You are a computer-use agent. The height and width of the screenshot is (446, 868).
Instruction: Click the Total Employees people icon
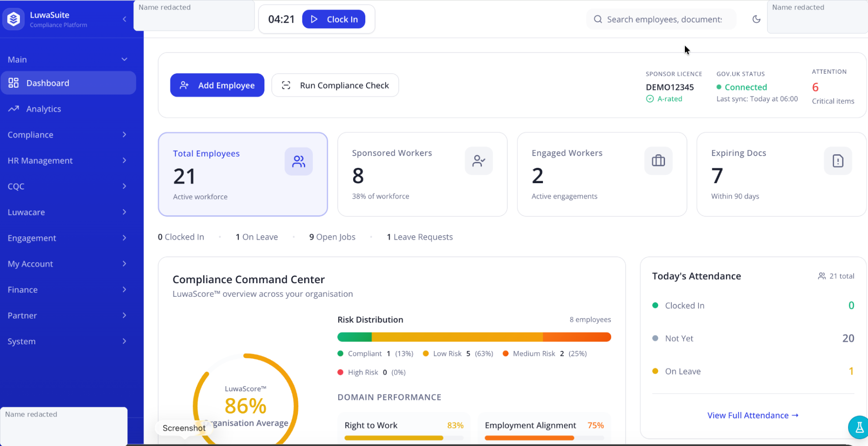pyautogui.click(x=298, y=161)
